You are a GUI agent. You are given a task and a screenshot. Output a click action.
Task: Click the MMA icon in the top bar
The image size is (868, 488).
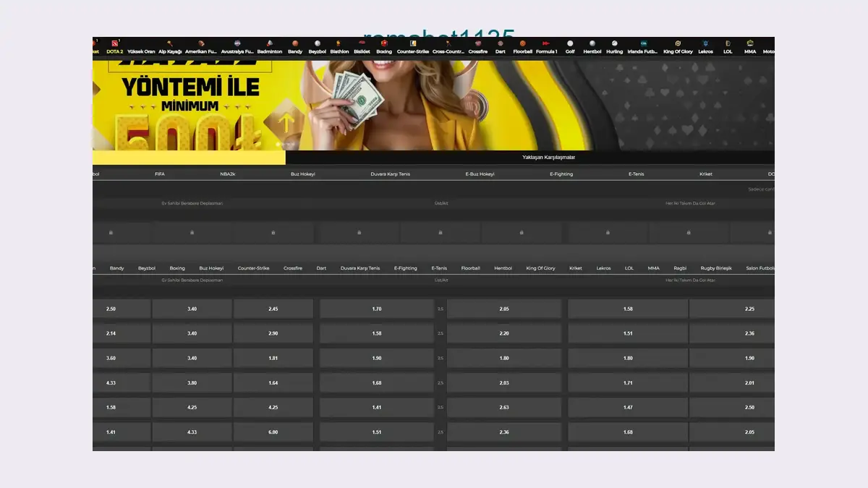coord(749,44)
